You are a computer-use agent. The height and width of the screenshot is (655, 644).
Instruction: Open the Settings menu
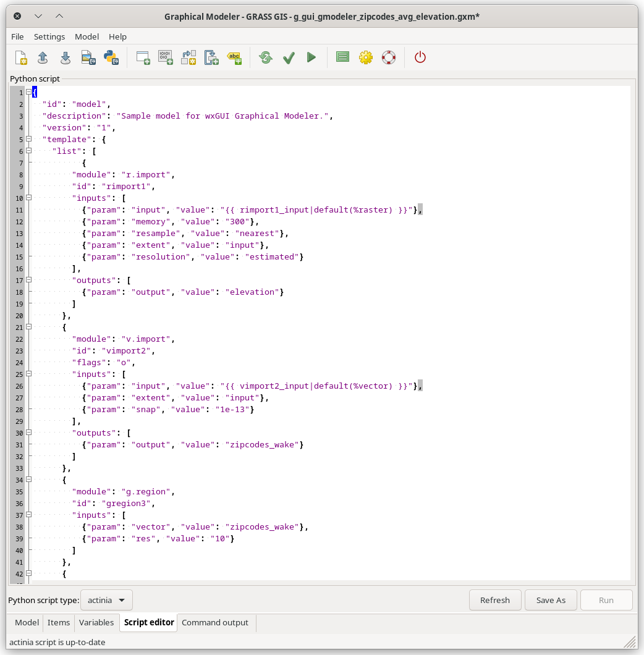[49, 36]
